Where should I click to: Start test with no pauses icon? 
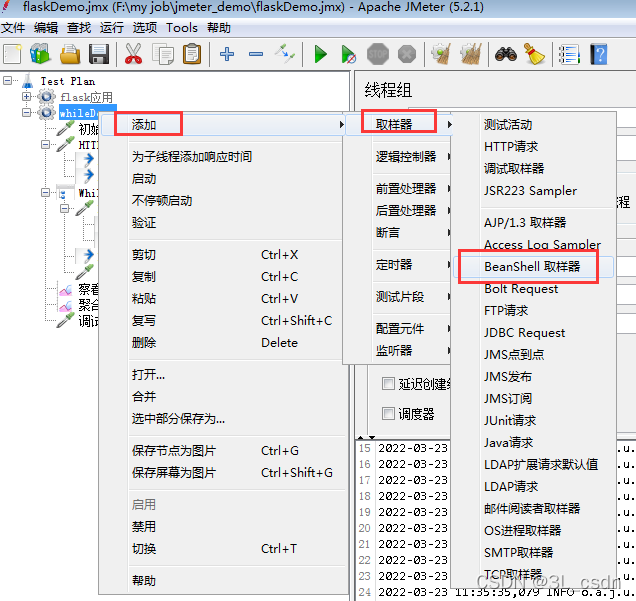[348, 54]
